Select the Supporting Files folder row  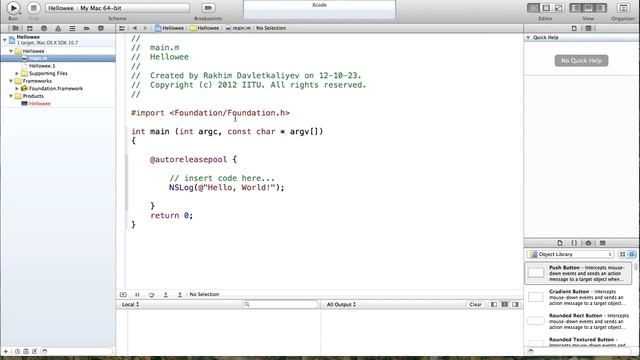[x=58, y=73]
